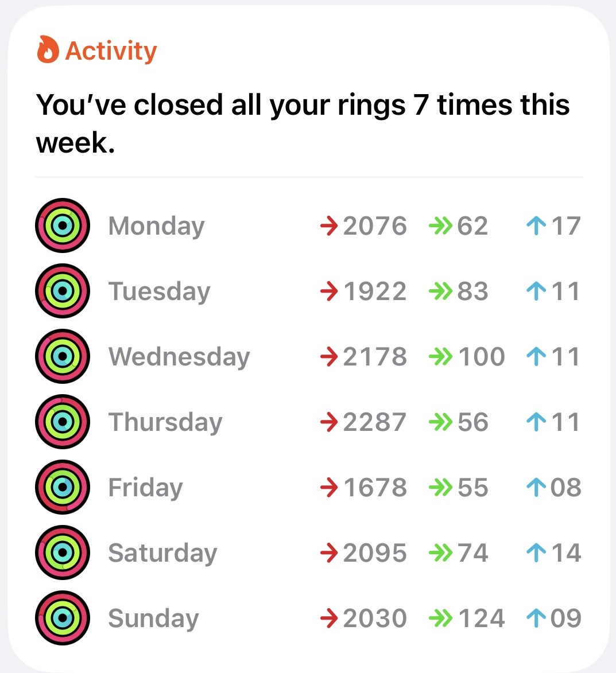Select the Wednesday day label
616x673 pixels.
[179, 356]
